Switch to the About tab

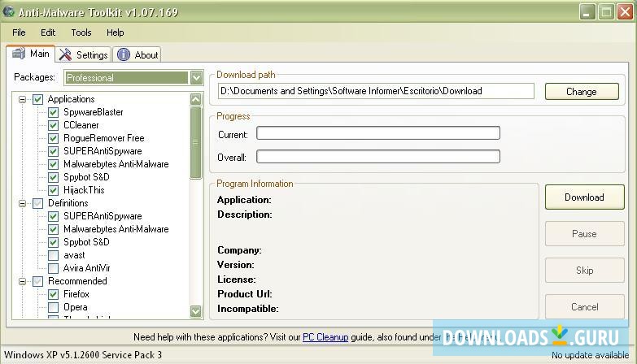coord(137,54)
